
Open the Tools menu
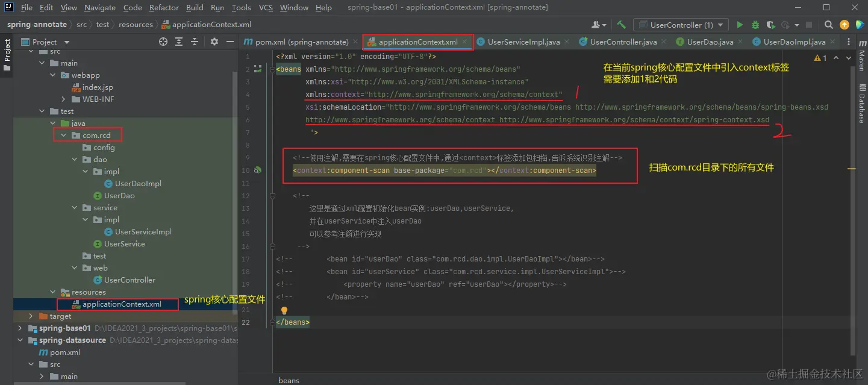241,7
